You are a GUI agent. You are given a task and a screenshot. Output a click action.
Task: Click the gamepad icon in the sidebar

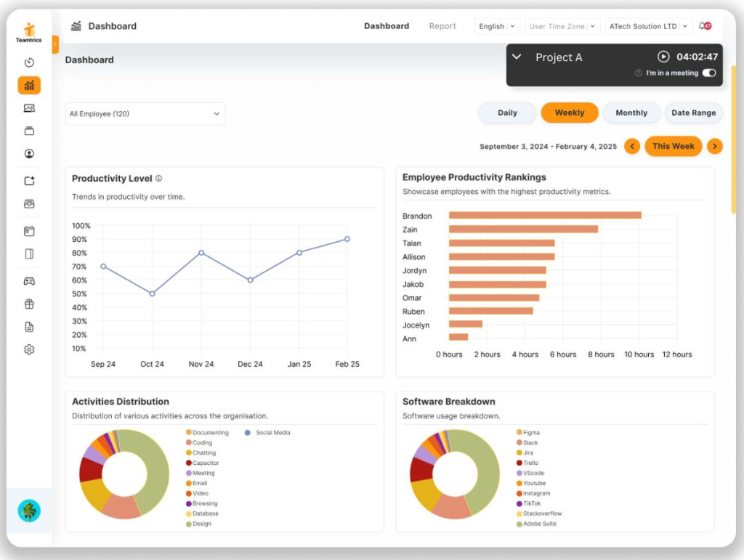(29, 281)
